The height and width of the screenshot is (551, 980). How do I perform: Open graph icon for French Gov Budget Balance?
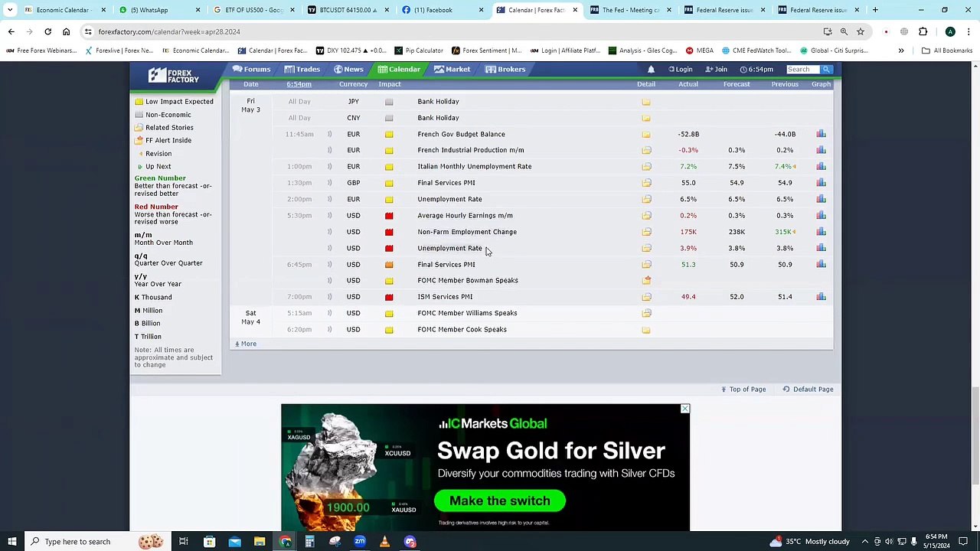[821, 134]
